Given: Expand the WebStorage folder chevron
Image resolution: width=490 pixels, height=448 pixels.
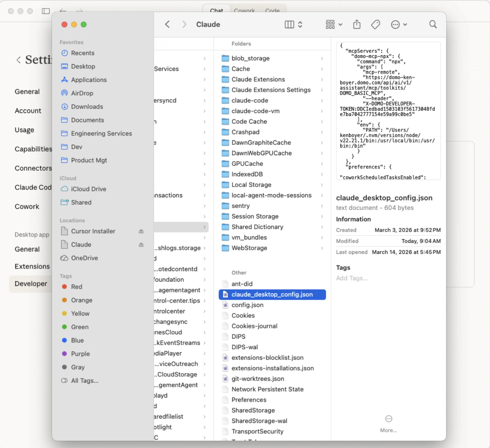Looking at the screenshot, I should (x=322, y=249).
